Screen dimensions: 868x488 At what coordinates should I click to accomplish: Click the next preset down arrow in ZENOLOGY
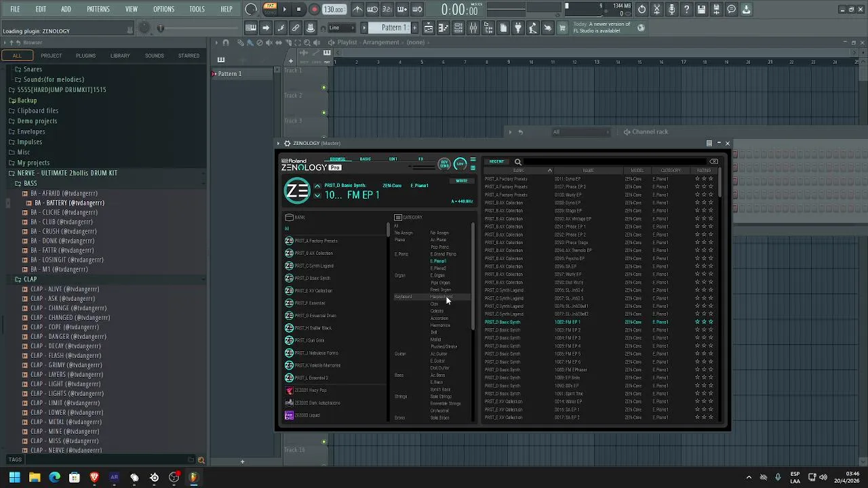(x=317, y=196)
